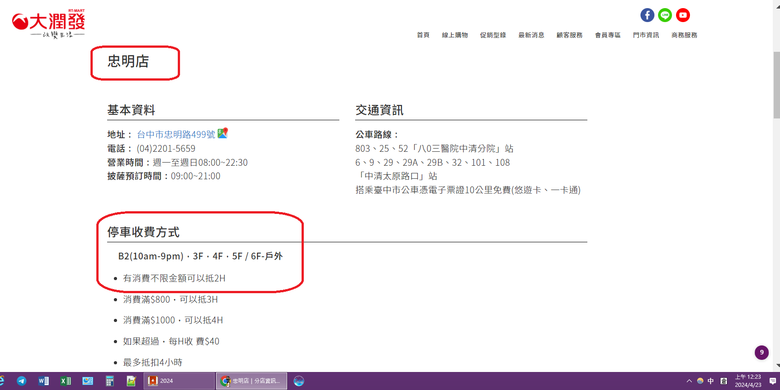Viewport: 780px width, 390px height.
Task: Click the bus routes line 6、9、29
Action: 432,163
